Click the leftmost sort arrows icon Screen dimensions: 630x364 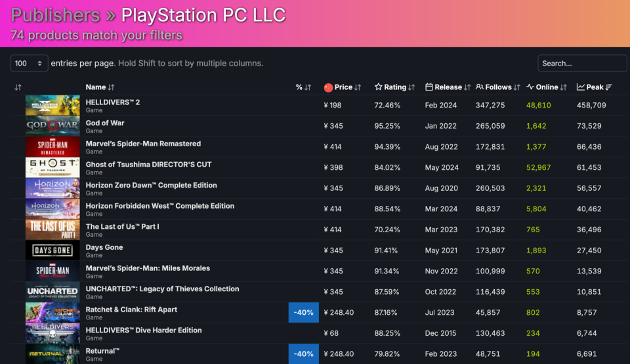18,87
